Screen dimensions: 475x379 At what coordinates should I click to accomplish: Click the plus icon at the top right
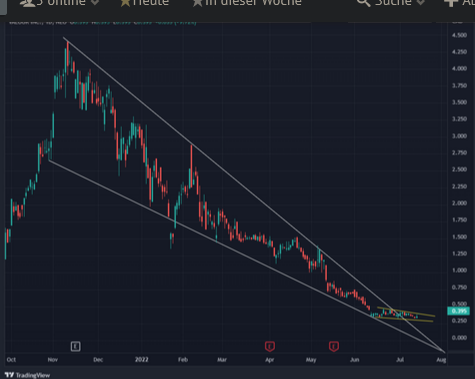451,3
